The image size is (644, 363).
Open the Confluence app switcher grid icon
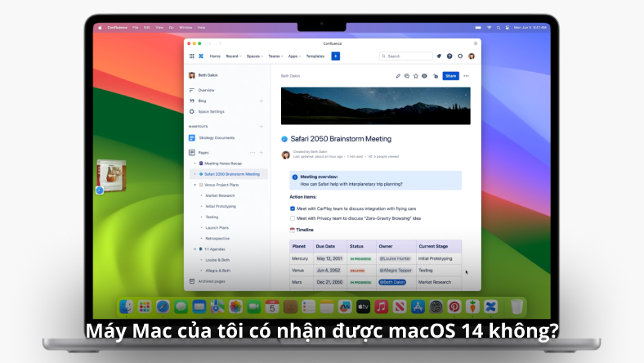192,56
